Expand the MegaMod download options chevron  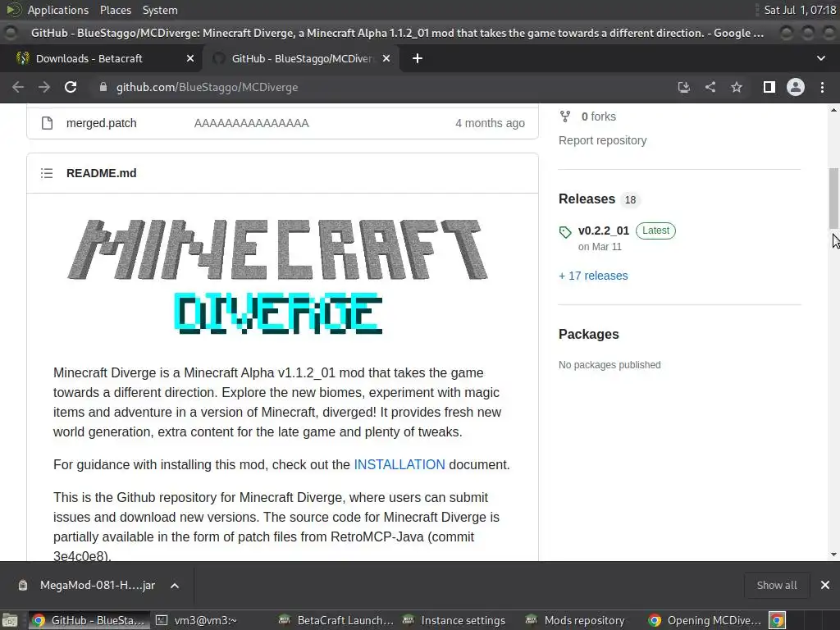[175, 586]
